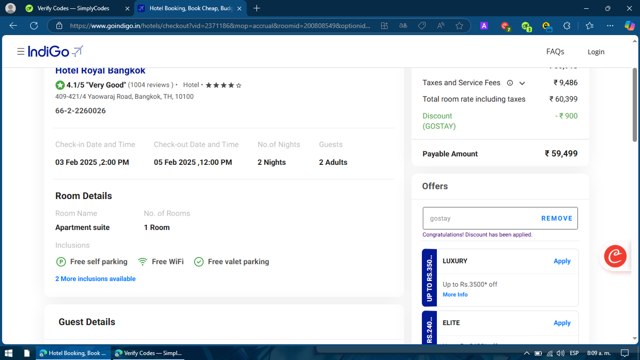
Task: Open system volume control
Action: (560, 353)
